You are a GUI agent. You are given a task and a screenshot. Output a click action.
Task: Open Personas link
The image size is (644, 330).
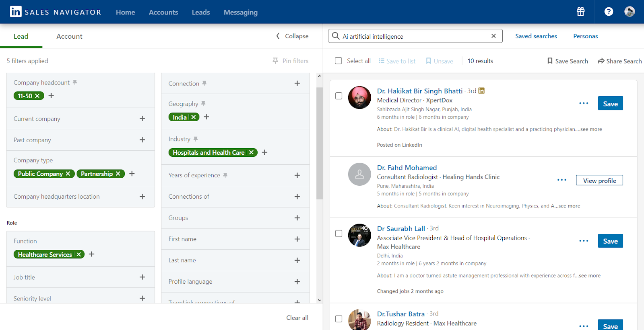(x=586, y=36)
